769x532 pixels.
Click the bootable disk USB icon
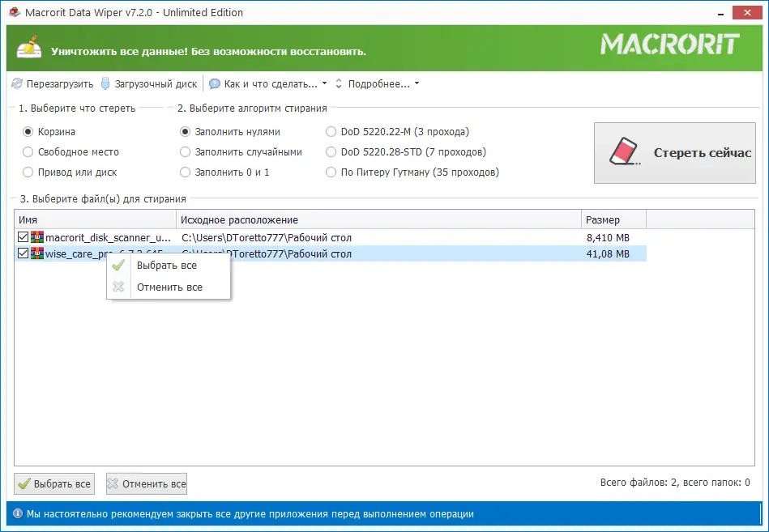point(105,83)
